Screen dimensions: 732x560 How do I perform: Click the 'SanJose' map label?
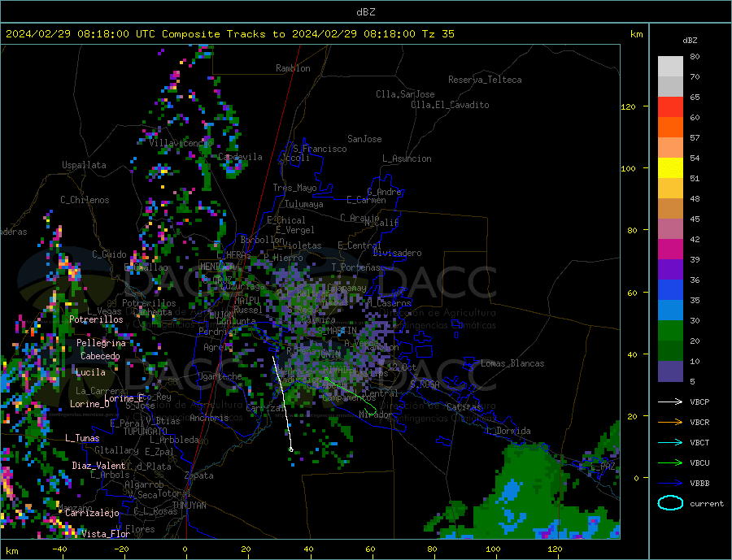tap(364, 139)
